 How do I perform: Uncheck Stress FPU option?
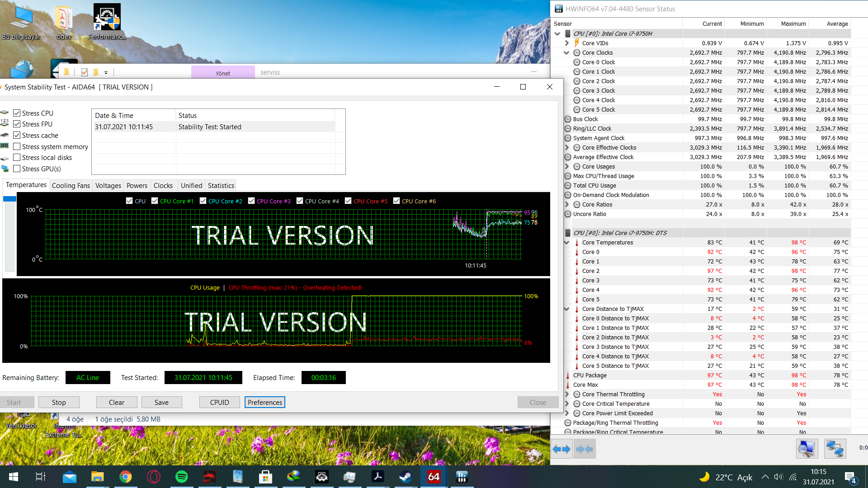coord(17,124)
